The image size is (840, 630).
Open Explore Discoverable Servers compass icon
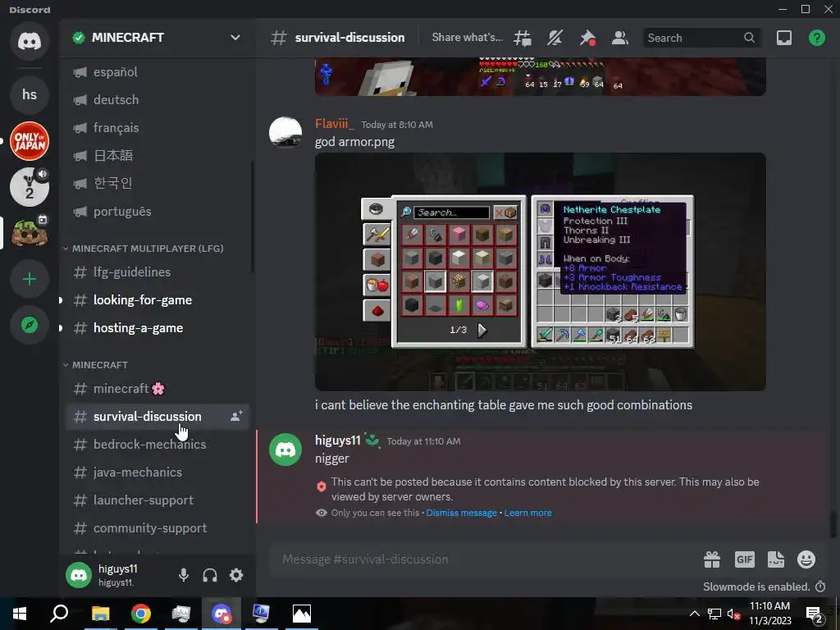click(30, 325)
